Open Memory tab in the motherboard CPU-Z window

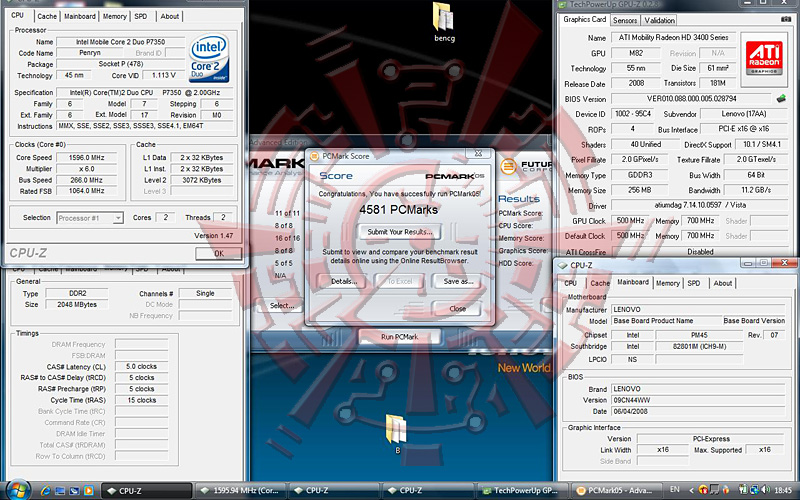[667, 283]
